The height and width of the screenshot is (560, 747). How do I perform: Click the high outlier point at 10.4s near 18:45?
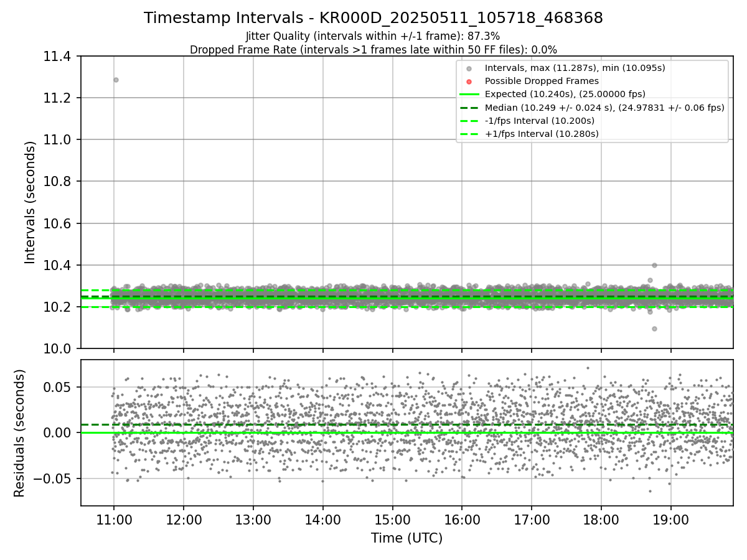(654, 265)
